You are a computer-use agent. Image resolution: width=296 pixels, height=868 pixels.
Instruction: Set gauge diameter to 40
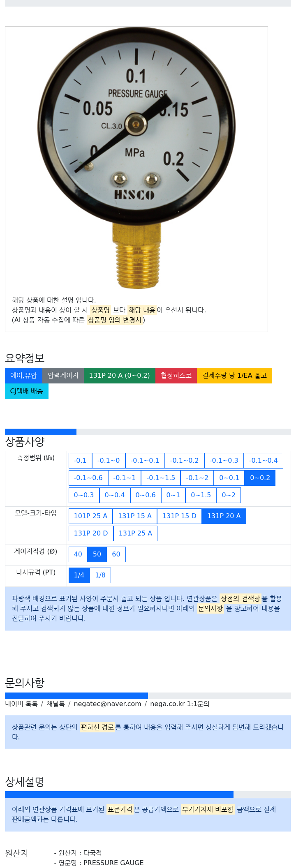pyautogui.click(x=78, y=554)
